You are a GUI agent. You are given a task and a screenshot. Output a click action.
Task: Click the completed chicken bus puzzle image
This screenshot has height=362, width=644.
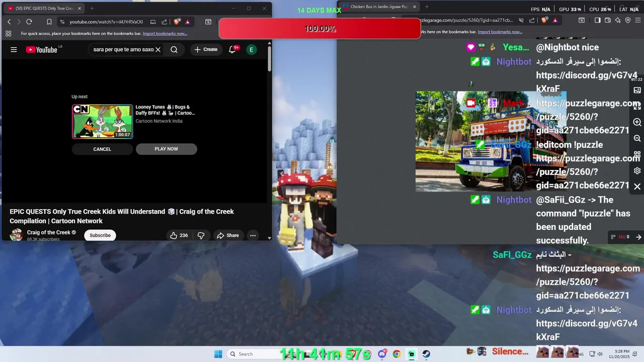[x=491, y=141]
